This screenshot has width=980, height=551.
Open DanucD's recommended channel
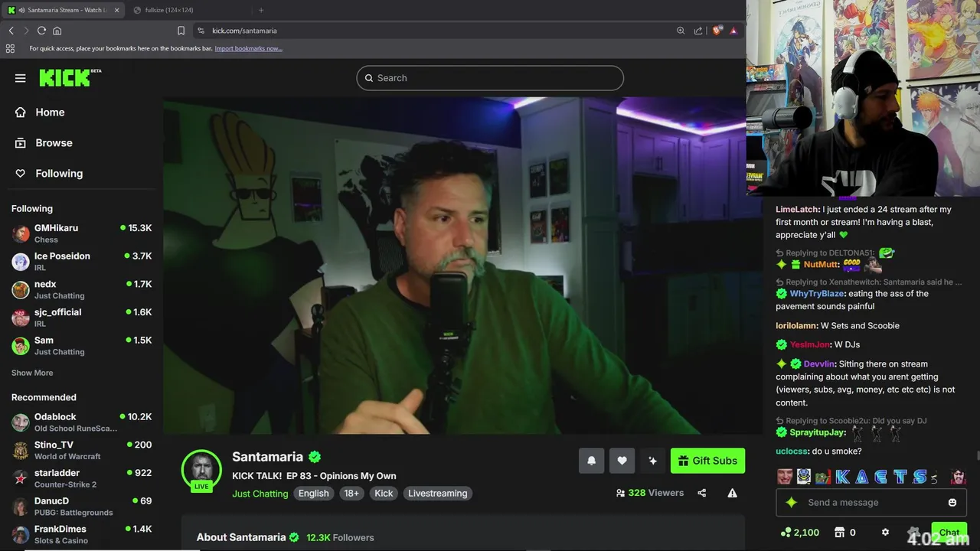tap(82, 507)
